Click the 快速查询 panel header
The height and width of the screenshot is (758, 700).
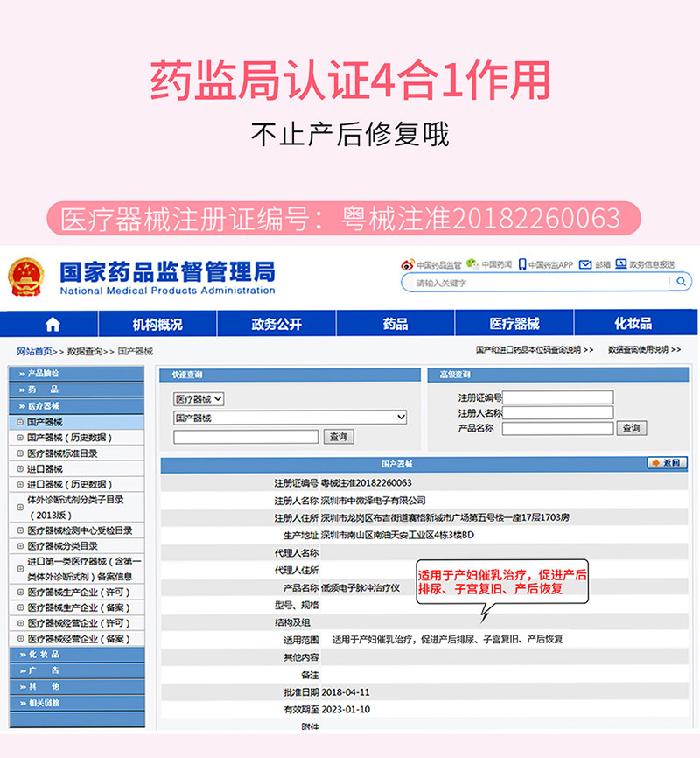pos(290,375)
